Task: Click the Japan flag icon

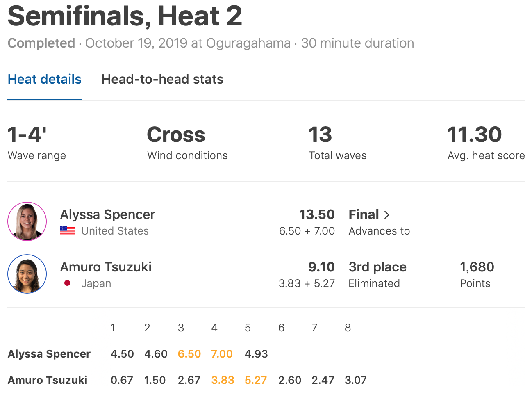Action: click(x=67, y=283)
